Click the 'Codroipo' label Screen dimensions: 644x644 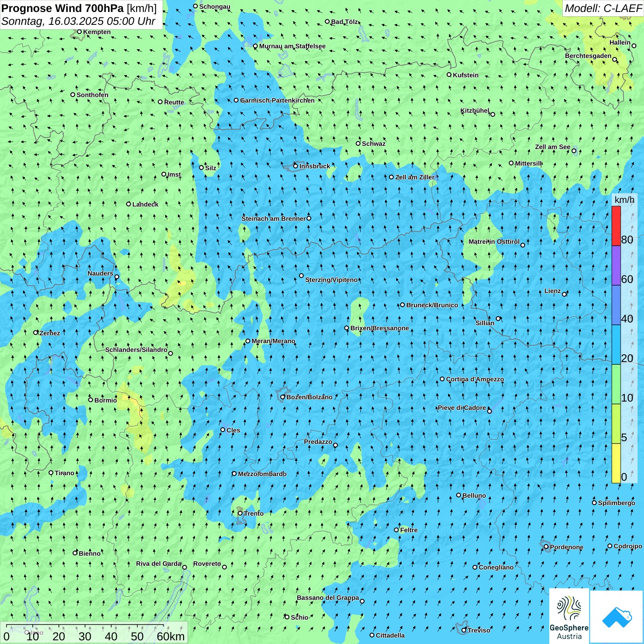coord(628,546)
